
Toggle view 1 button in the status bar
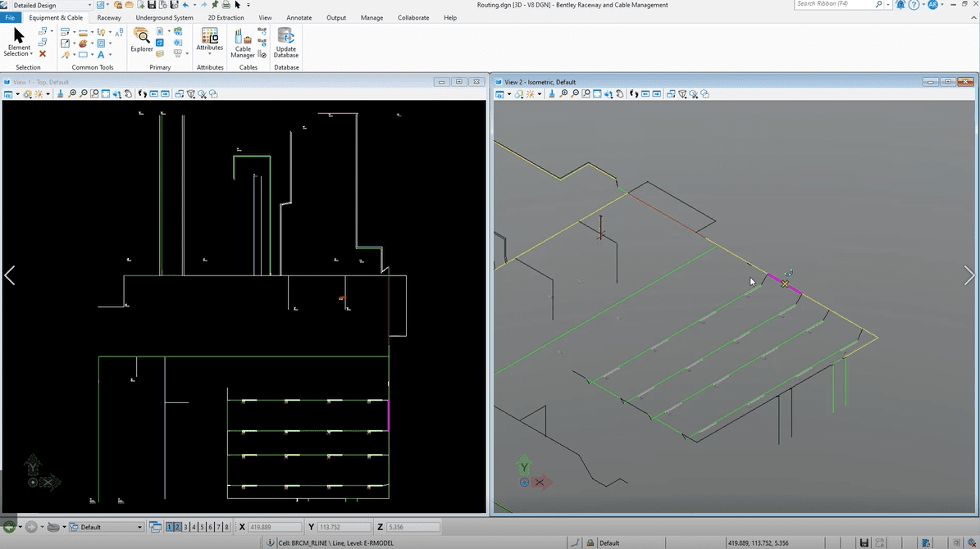pos(170,527)
